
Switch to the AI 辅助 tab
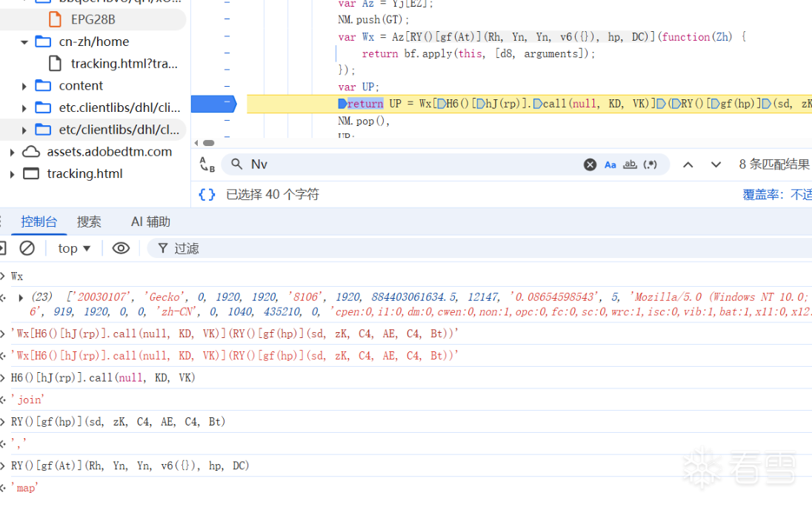coord(150,222)
